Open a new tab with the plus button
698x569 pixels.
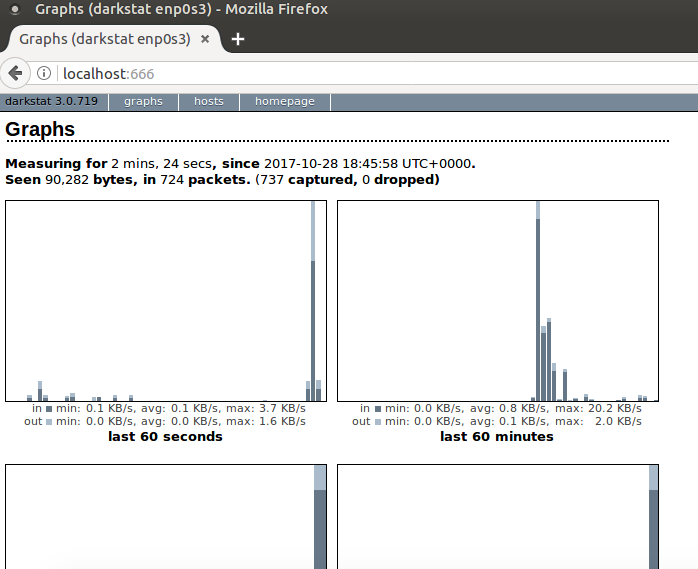click(x=238, y=39)
